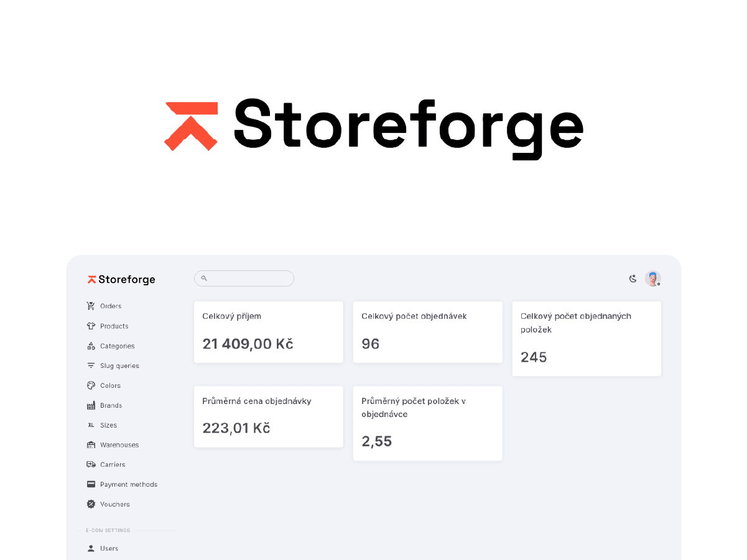Toggle dark mode with the moon icon
The image size is (747, 560).
pyautogui.click(x=633, y=279)
